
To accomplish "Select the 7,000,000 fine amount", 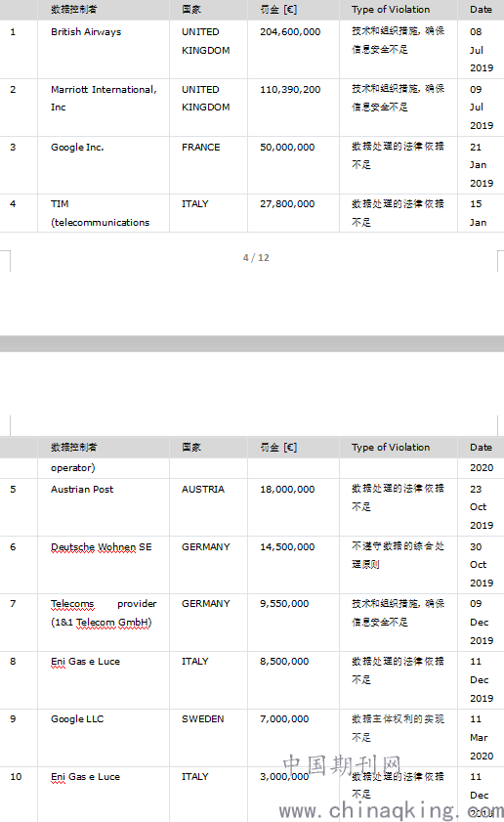I will click(284, 718).
